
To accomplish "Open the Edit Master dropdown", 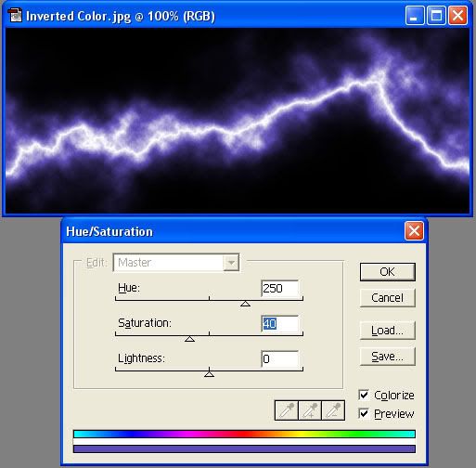I will pos(176,263).
